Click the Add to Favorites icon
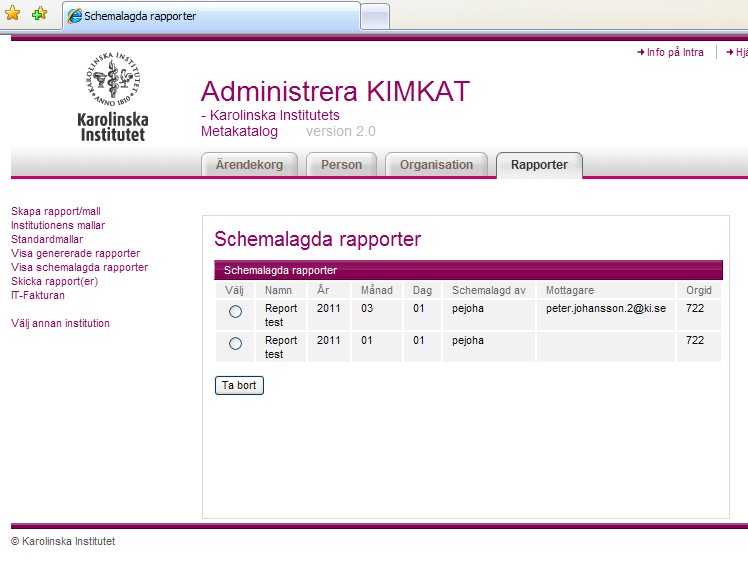The height and width of the screenshot is (571, 748). click(x=40, y=13)
